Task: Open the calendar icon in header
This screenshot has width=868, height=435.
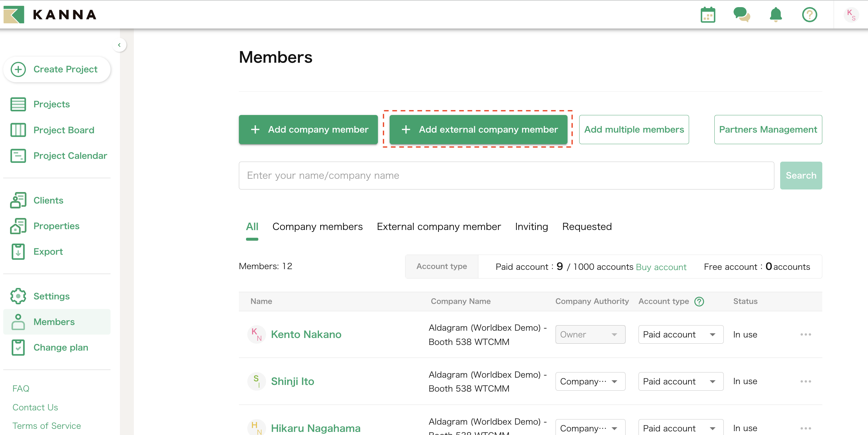Action: point(708,15)
